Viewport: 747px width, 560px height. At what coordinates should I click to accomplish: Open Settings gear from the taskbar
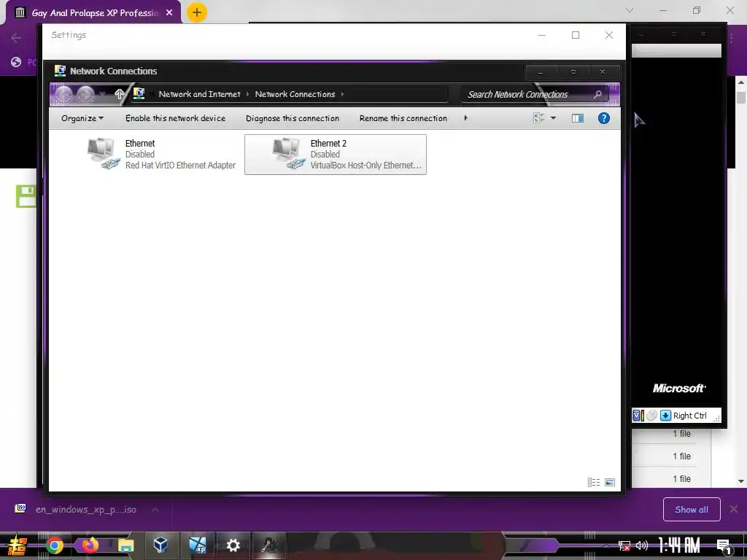[233, 545]
